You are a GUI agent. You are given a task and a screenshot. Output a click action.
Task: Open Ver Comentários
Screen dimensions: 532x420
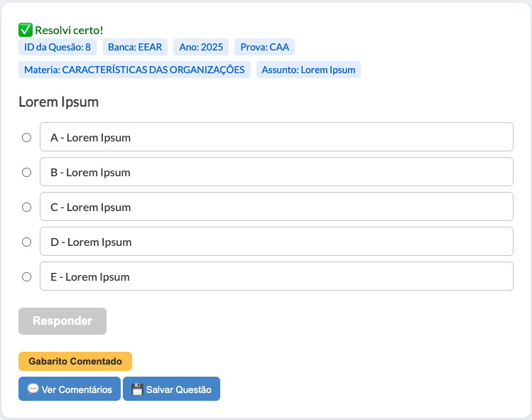(x=70, y=389)
